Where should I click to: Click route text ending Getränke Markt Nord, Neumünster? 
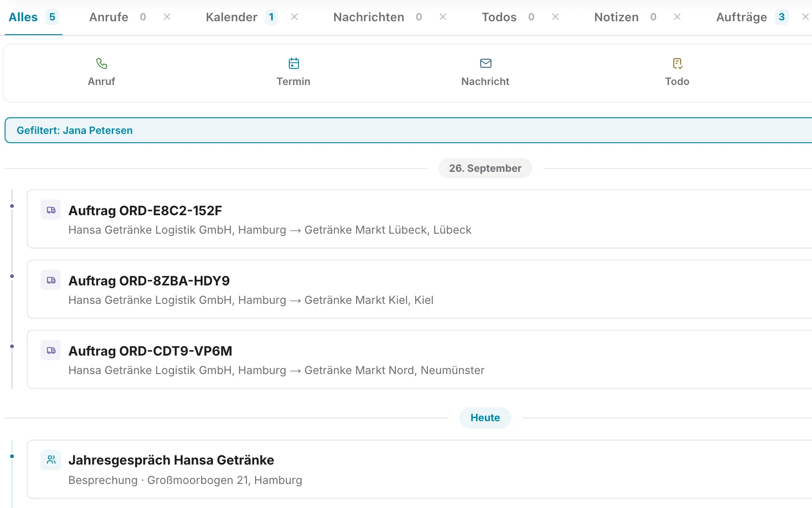(276, 370)
